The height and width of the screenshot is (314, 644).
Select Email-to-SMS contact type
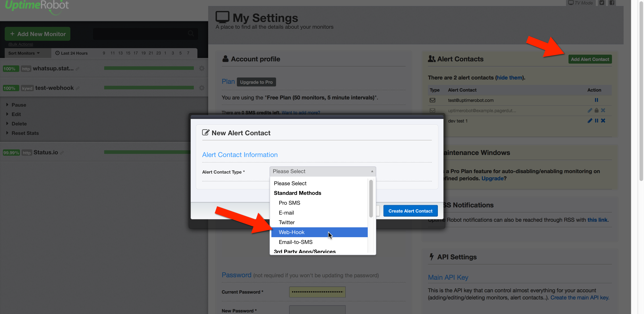point(319,242)
